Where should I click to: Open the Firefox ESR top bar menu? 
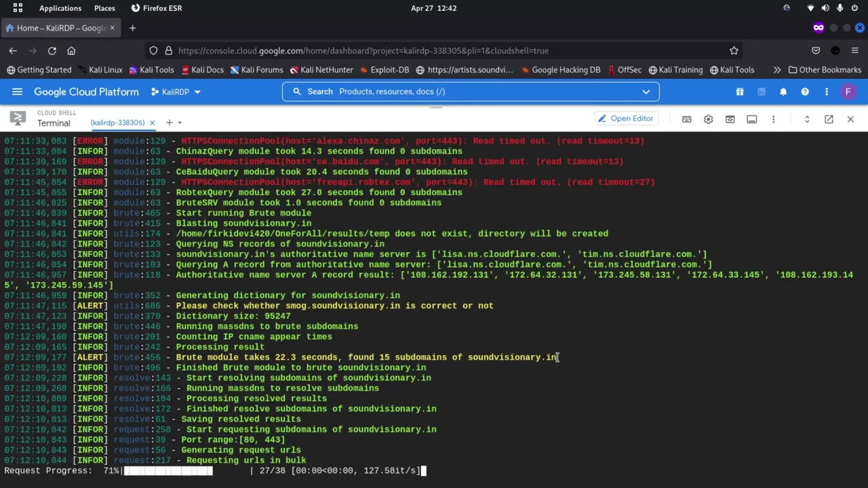point(157,8)
